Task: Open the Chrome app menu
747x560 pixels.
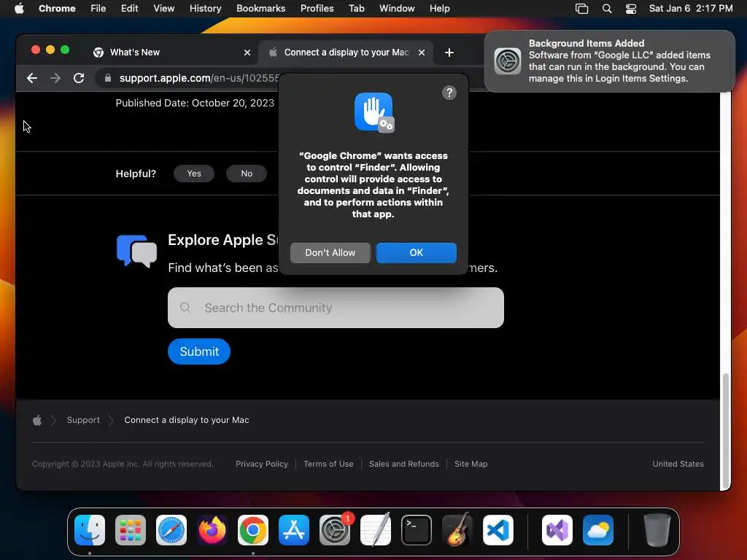Action: point(57,9)
